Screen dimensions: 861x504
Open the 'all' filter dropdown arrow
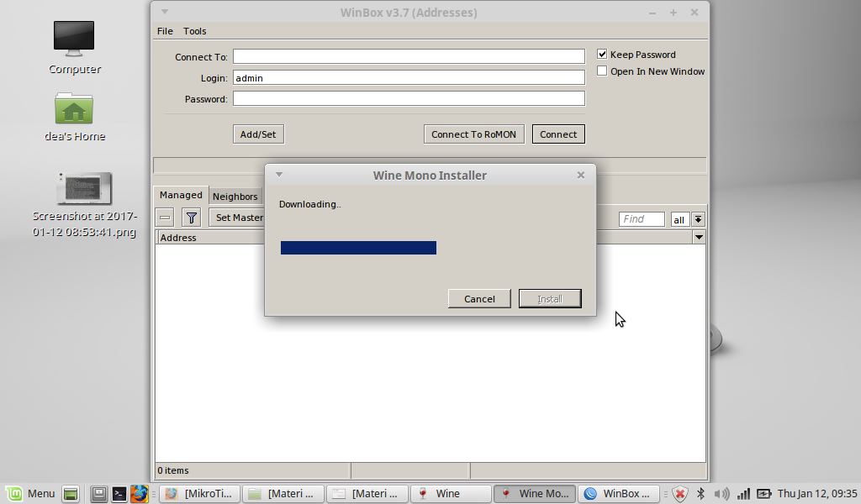(x=698, y=219)
